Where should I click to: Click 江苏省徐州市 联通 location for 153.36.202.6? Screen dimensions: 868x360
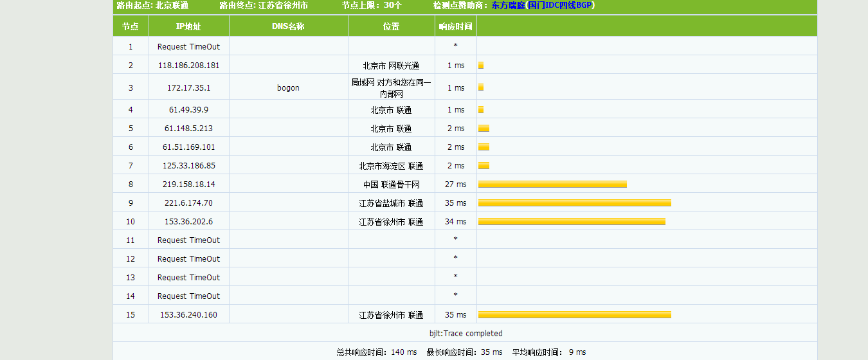391,222
